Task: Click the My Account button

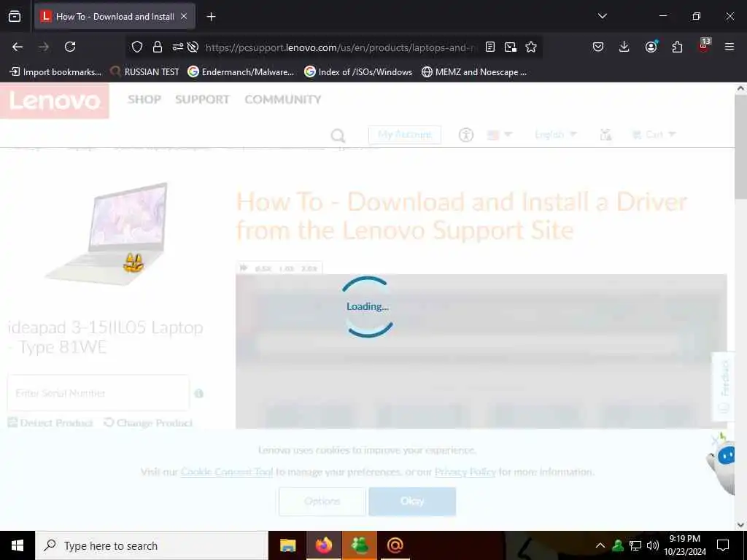Action: 404,135
